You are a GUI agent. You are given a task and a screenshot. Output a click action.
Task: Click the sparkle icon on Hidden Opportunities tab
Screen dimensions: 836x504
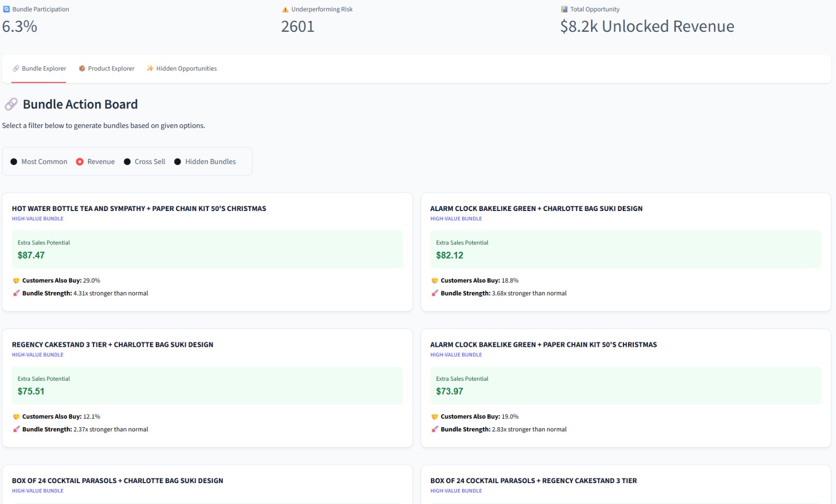150,68
